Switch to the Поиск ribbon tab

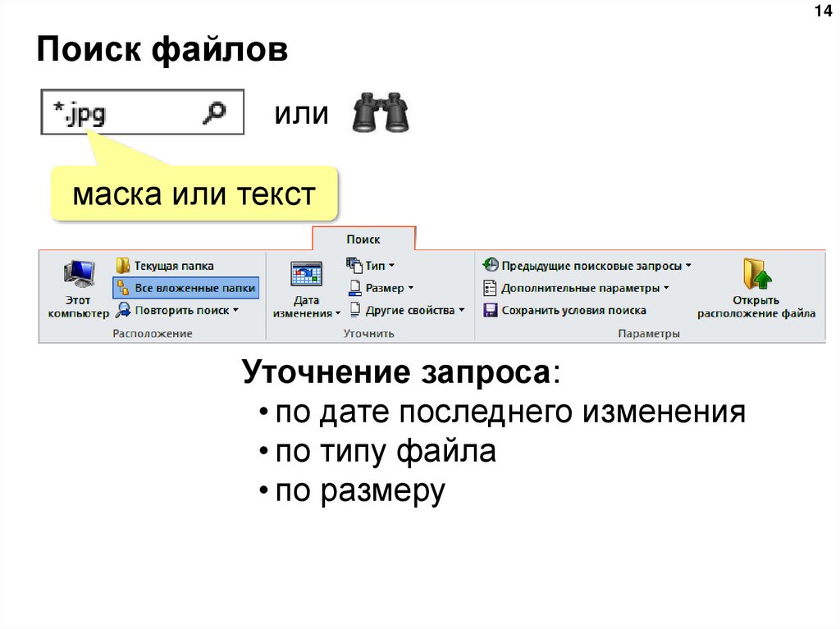[x=364, y=239]
